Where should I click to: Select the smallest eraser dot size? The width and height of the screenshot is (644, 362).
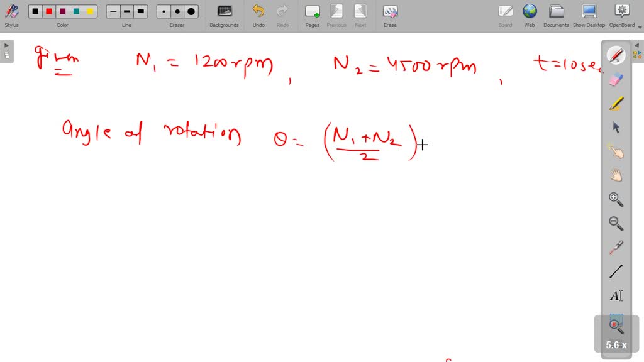click(162, 11)
